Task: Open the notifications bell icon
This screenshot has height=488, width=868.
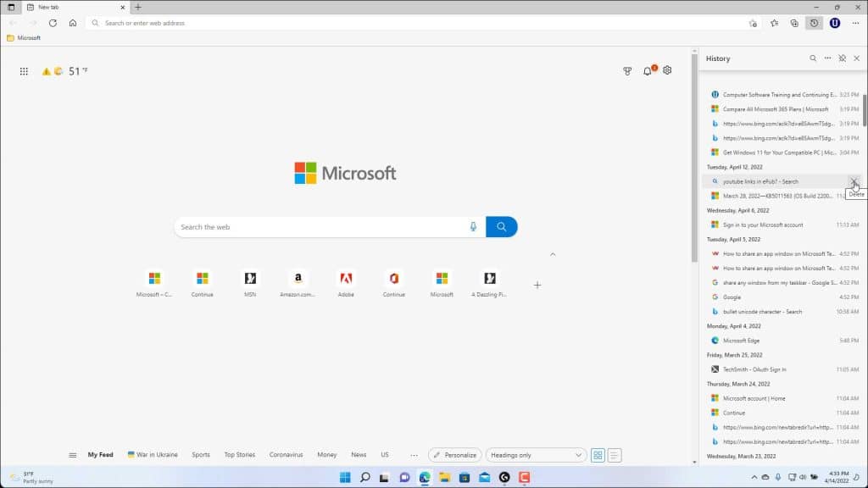Action: click(648, 71)
